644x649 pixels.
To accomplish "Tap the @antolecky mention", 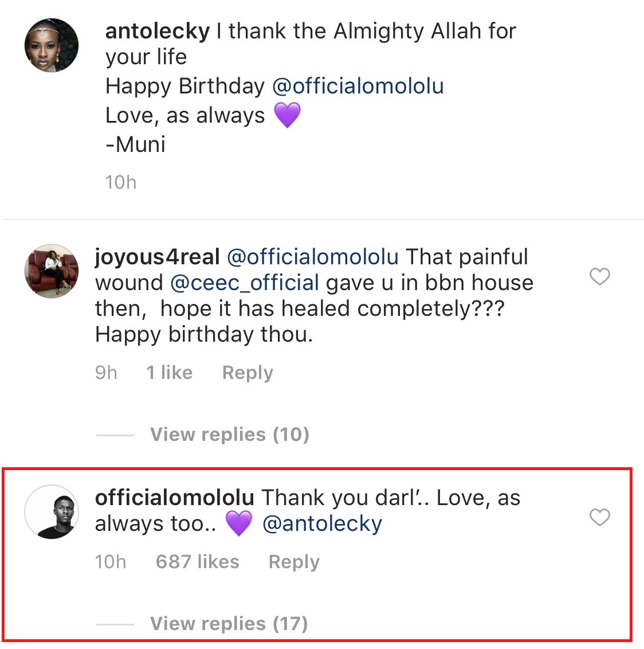I will pos(322,523).
